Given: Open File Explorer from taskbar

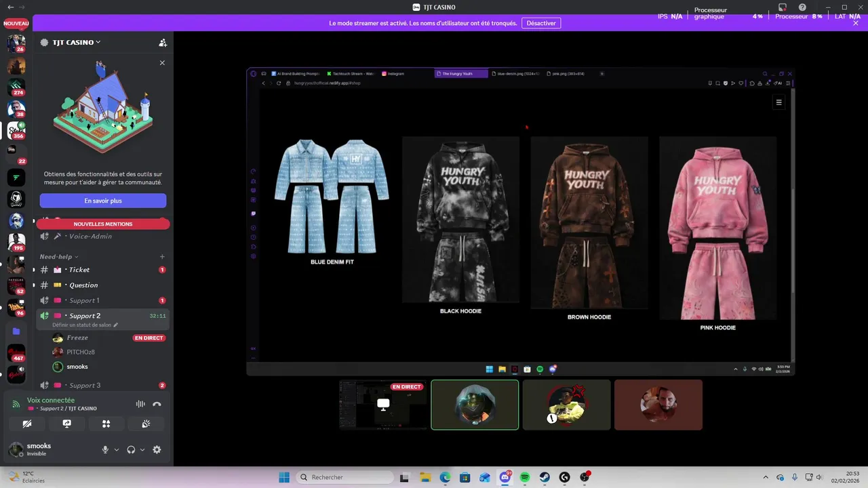Looking at the screenshot, I should tap(425, 477).
